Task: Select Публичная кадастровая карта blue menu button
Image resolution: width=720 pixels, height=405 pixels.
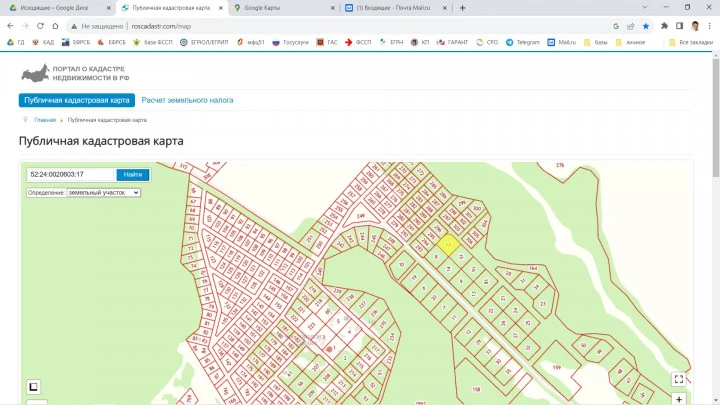Action: point(77,100)
